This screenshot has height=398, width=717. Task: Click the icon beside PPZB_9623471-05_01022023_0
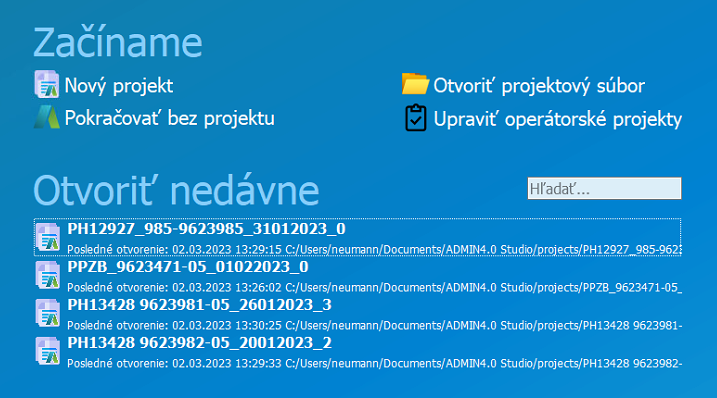coord(48,275)
